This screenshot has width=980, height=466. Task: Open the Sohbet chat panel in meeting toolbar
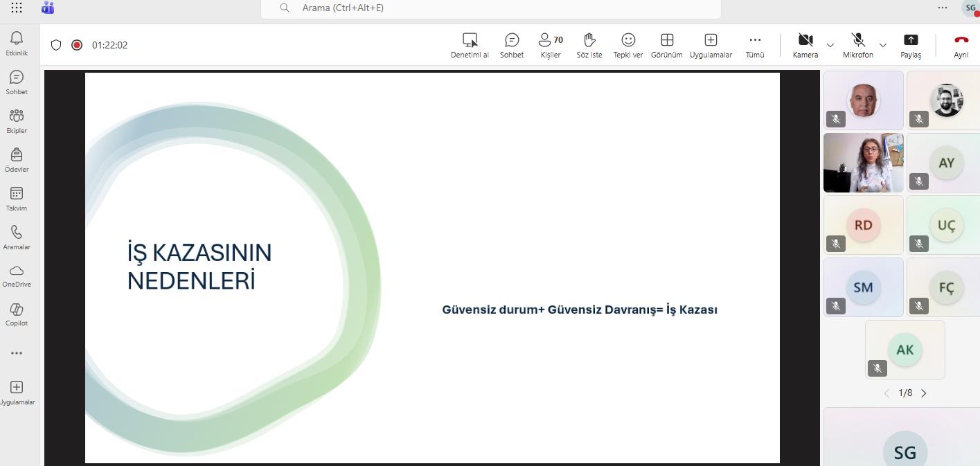(x=512, y=45)
